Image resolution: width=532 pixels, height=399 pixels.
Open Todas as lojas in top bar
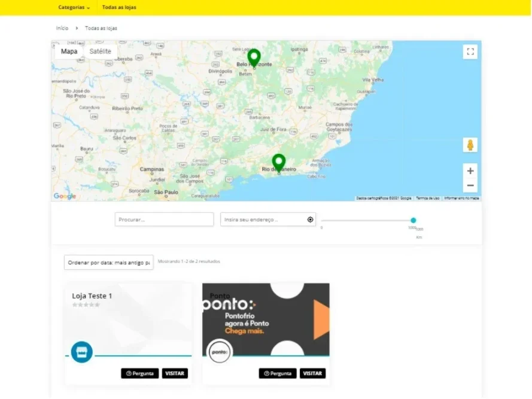click(119, 7)
